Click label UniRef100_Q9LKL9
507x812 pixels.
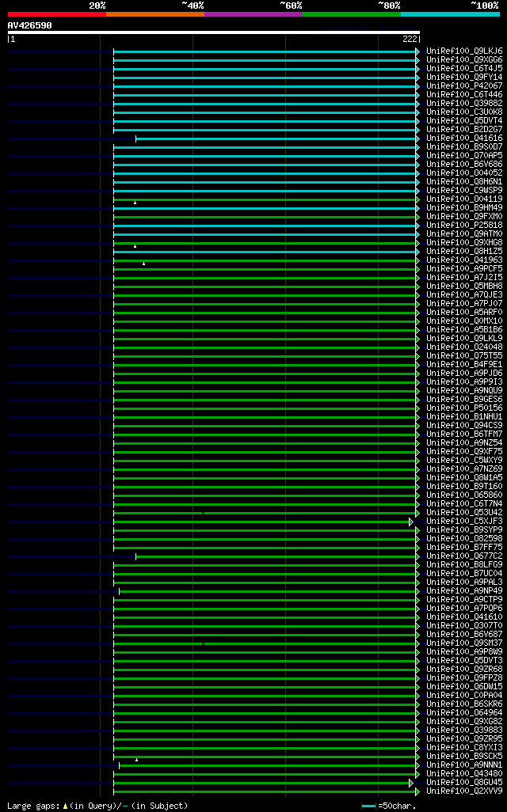(464, 339)
